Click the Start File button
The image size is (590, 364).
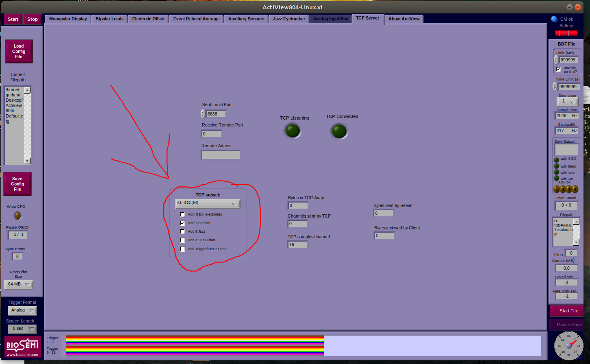coord(566,310)
